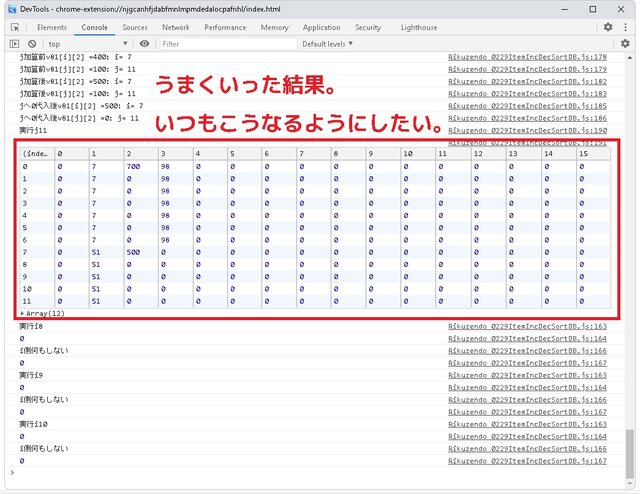Screen dimensions: 640x494
Task: Select table cell showing 700
Action: tap(141, 167)
